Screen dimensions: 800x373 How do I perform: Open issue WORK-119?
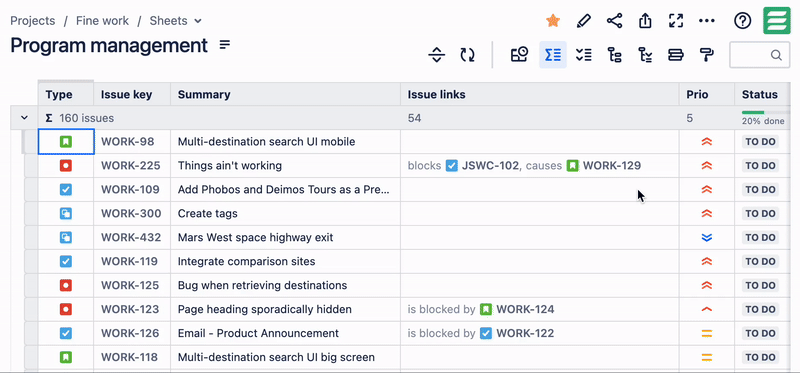coord(129,261)
